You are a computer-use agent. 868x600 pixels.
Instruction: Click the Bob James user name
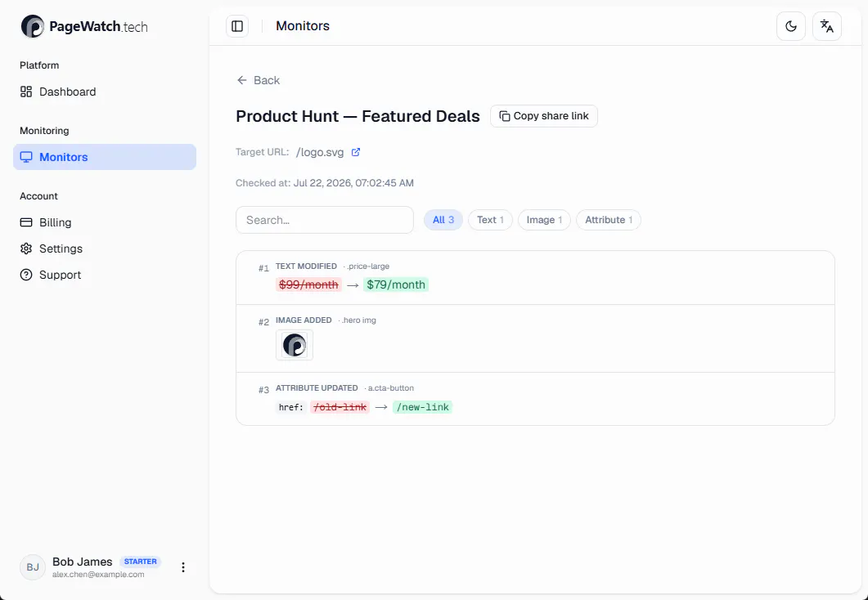click(83, 562)
